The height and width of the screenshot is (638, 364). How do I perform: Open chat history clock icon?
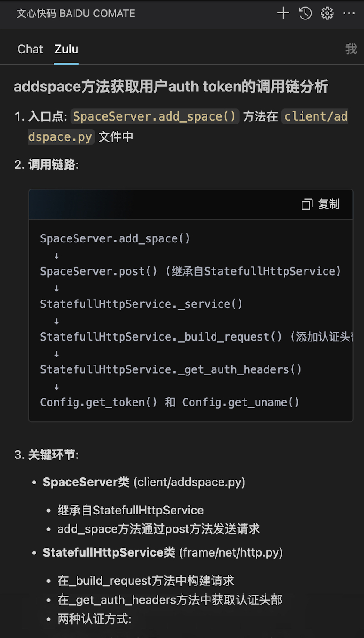(305, 13)
